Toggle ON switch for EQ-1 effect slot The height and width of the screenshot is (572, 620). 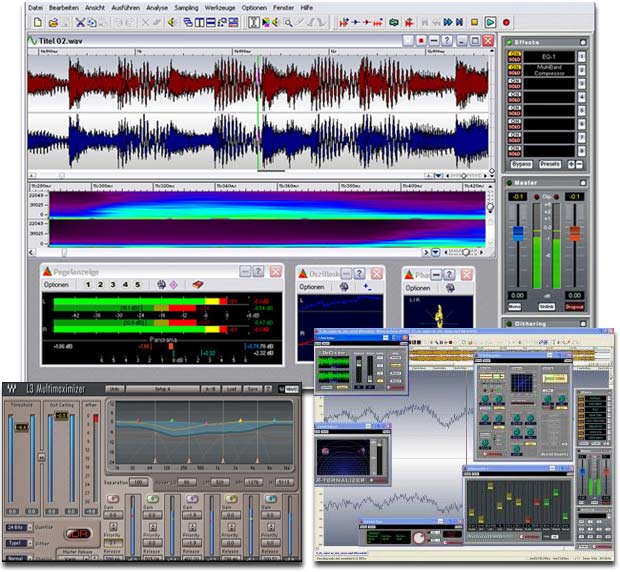coord(514,54)
